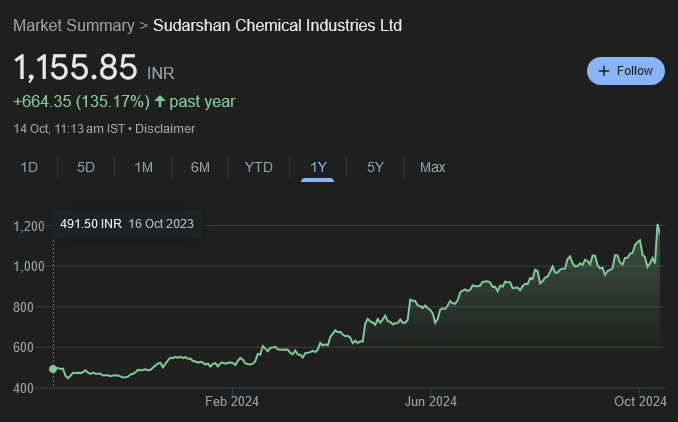Screen dimensions: 678x422
Task: Click the 1,200 y-axis label
Action: point(29,226)
